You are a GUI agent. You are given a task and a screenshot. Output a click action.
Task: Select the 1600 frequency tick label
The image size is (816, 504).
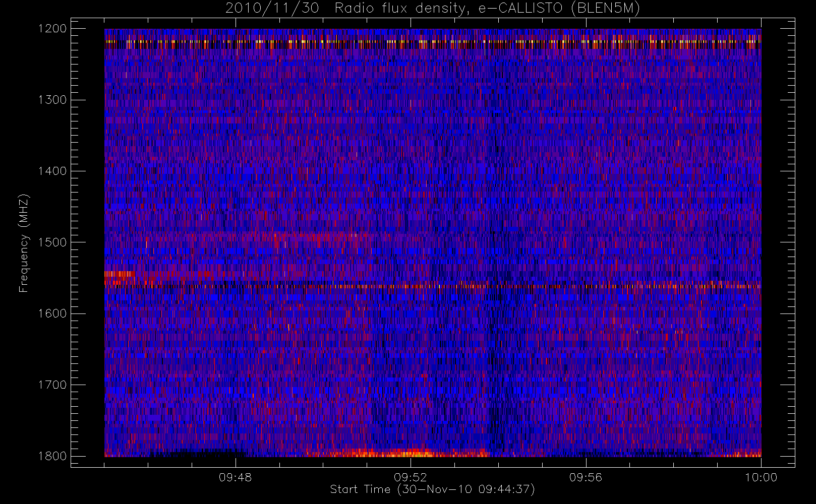pos(52,313)
